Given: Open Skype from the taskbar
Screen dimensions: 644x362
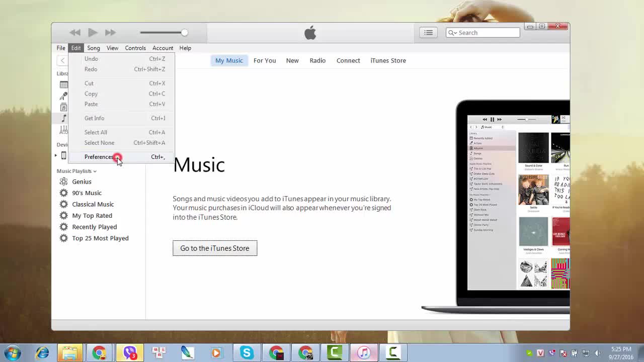Looking at the screenshot, I should tap(246, 353).
